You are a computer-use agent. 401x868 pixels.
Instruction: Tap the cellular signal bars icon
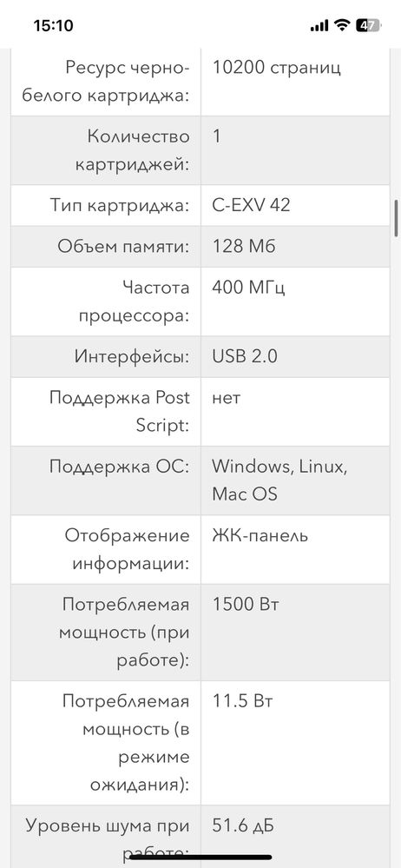click(319, 26)
